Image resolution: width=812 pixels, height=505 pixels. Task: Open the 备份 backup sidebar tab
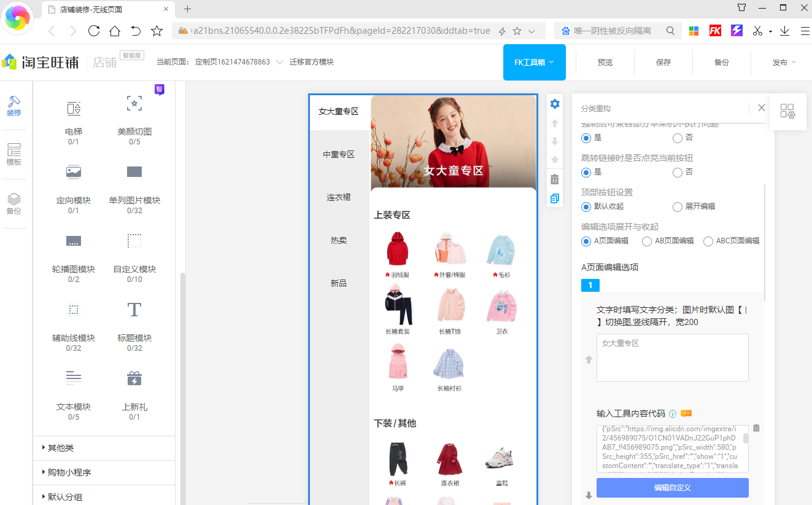coord(14,204)
